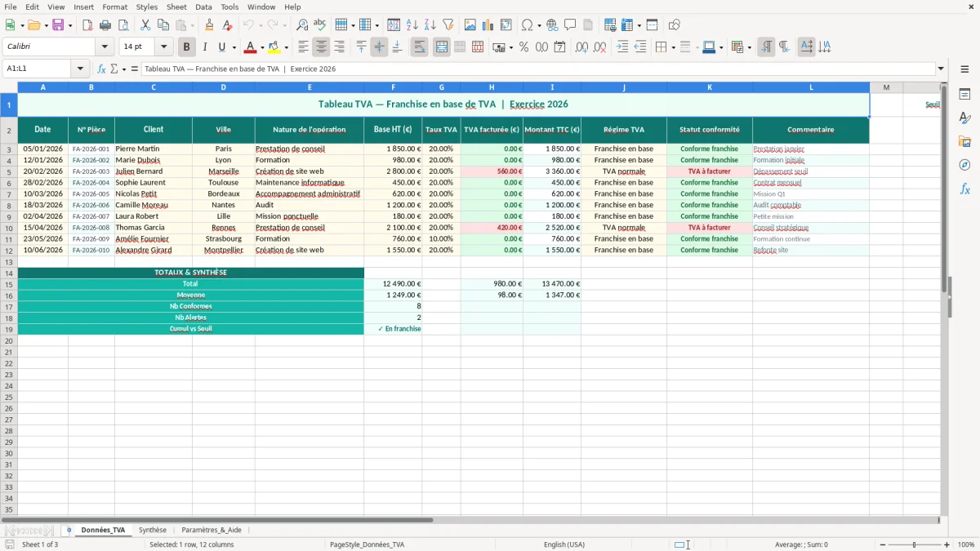This screenshot has height=551, width=980.
Task: Copy the selected cells
Action: [x=163, y=25]
